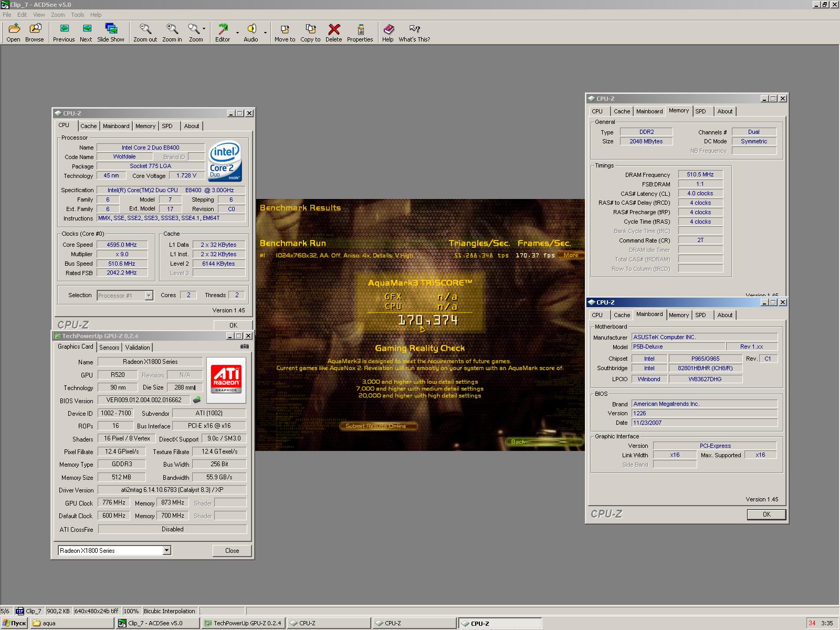The image size is (840, 630).
Task: Click OK in the bottom-right CPU-Z window
Action: click(x=766, y=514)
